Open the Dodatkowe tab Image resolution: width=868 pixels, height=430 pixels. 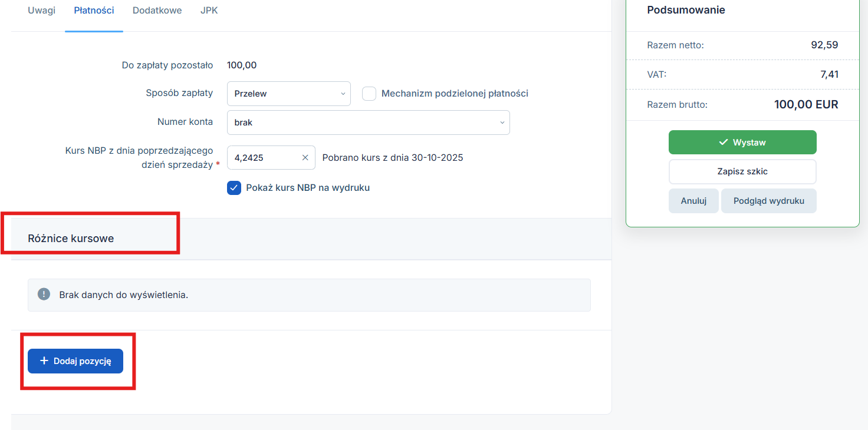[x=157, y=11]
